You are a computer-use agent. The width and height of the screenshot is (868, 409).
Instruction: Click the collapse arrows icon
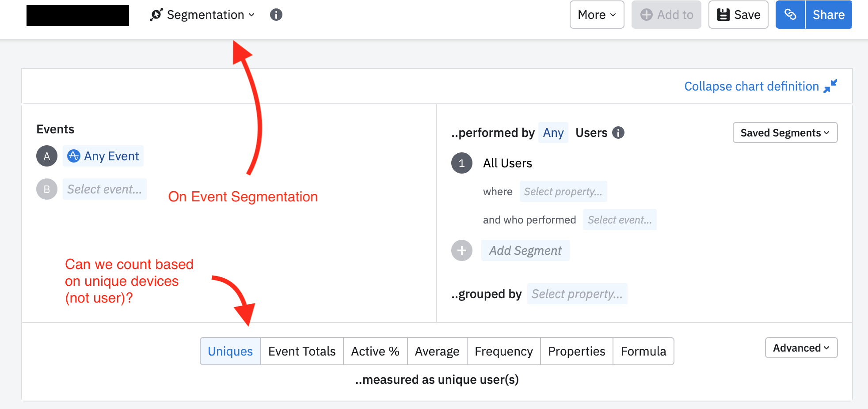830,86
